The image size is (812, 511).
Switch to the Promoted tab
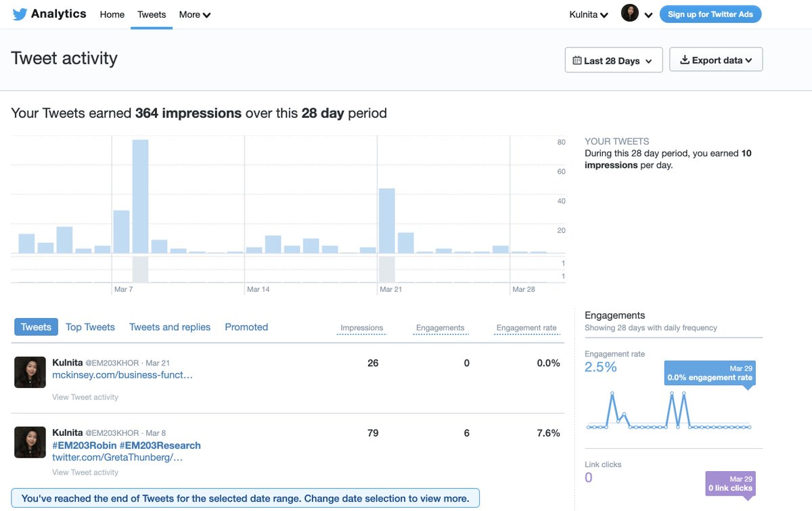click(246, 327)
